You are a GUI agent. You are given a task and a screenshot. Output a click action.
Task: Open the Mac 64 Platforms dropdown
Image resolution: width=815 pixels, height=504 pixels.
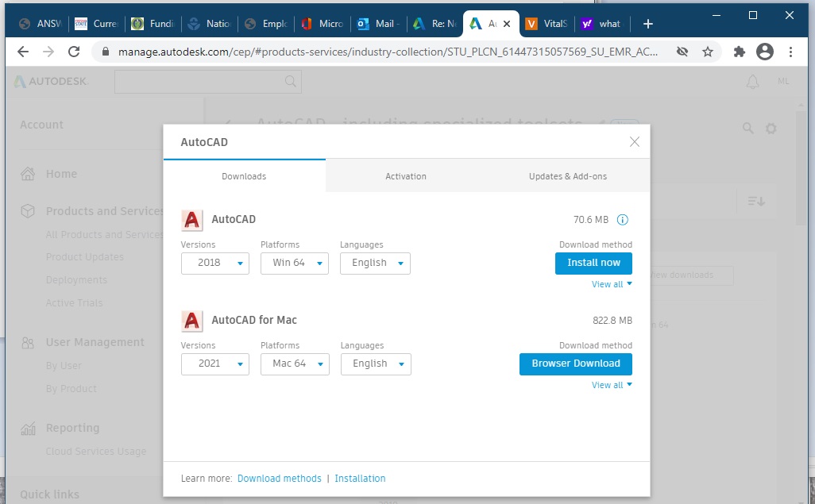pos(295,364)
